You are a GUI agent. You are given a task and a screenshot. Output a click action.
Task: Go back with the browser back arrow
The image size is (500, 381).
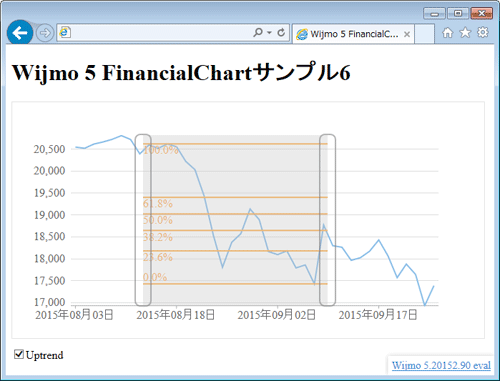[20, 33]
